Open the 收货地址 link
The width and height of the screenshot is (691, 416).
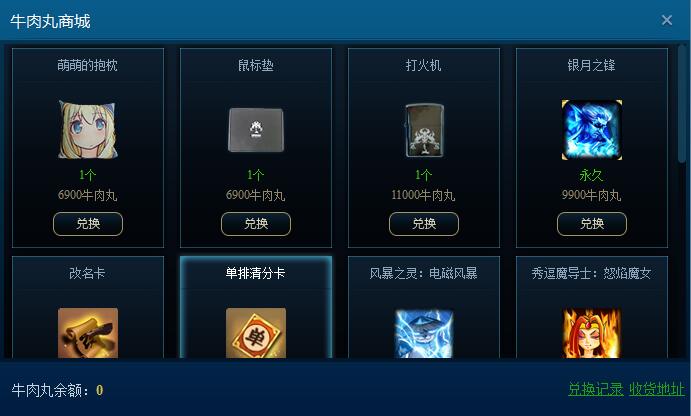657,390
